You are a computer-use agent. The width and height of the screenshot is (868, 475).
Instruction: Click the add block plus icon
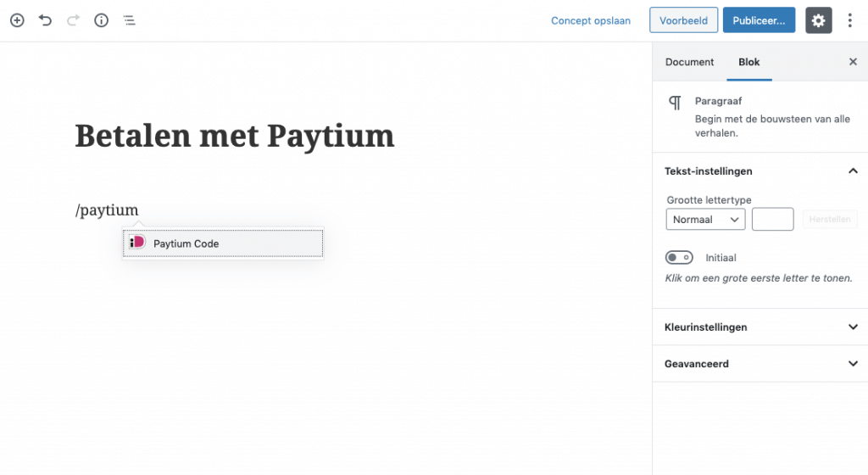point(17,20)
